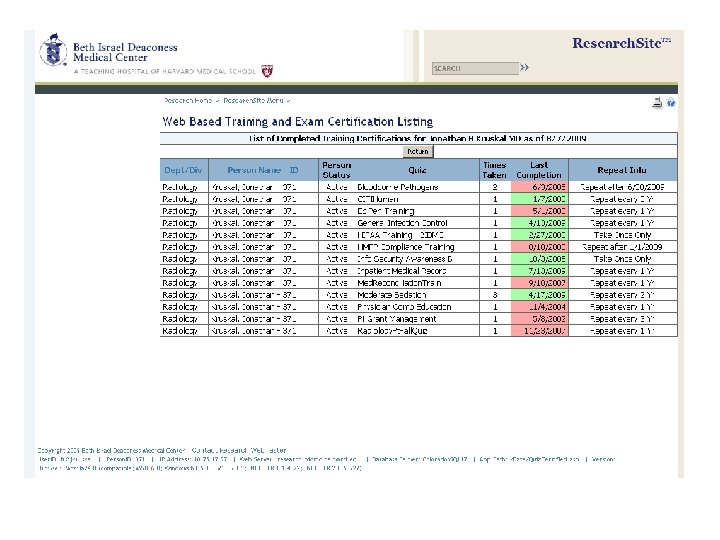Click the Person Status column header

click(337, 170)
